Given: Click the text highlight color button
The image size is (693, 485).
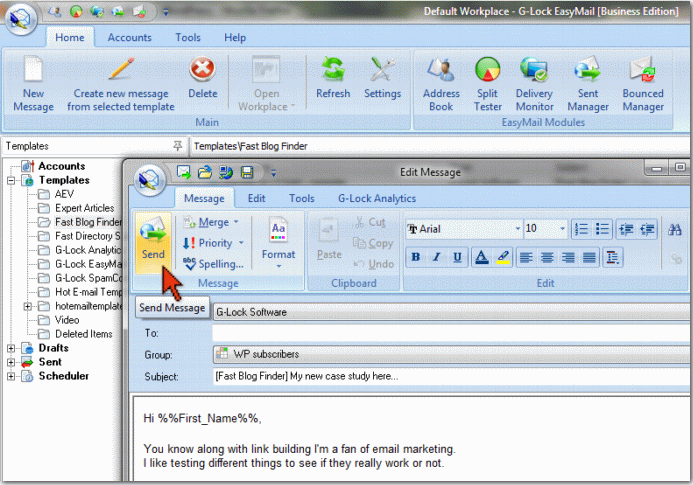Looking at the screenshot, I should click(x=503, y=258).
